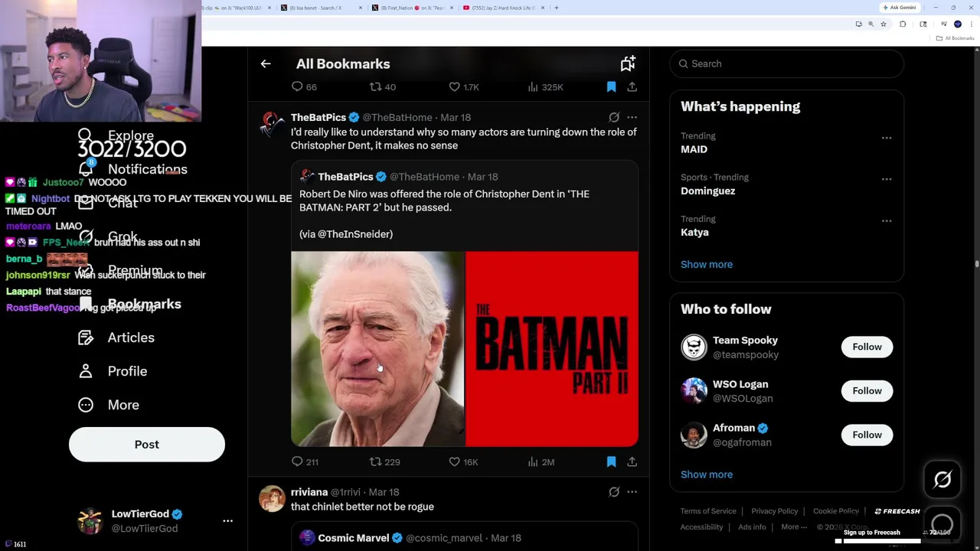Show more under Who to follow
The width and height of the screenshot is (980, 551).
coord(707,474)
